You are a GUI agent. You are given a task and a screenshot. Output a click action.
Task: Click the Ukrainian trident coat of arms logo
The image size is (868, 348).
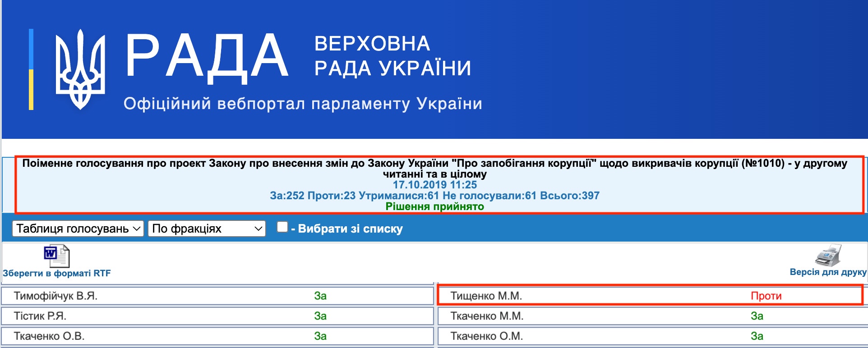pos(80,69)
